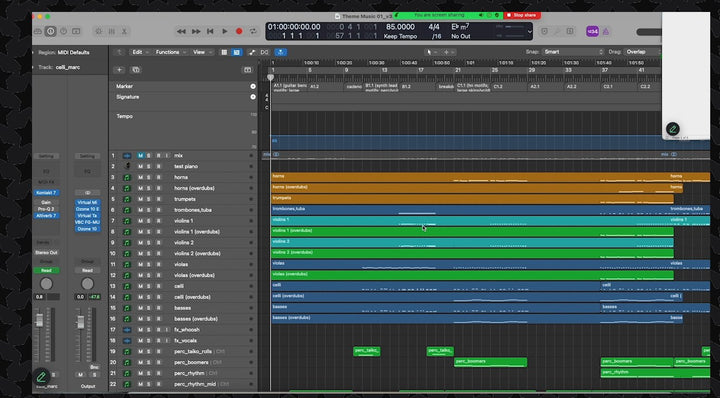Click the test piano track icon
The height and width of the screenshot is (398, 720).
point(127,166)
